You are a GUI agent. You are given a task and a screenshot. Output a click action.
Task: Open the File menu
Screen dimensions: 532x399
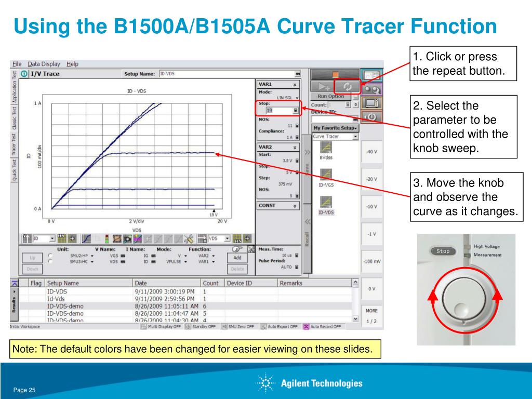[x=17, y=64]
